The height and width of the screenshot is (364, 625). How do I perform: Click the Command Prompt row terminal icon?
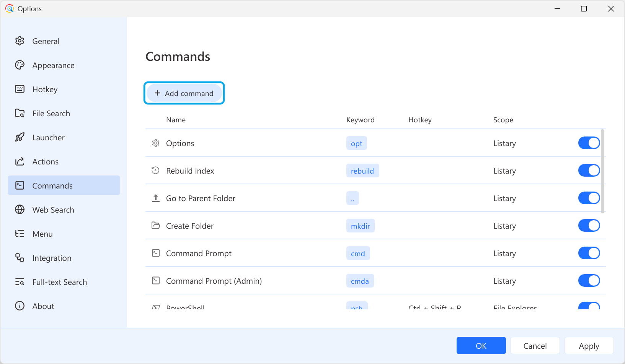point(155,253)
